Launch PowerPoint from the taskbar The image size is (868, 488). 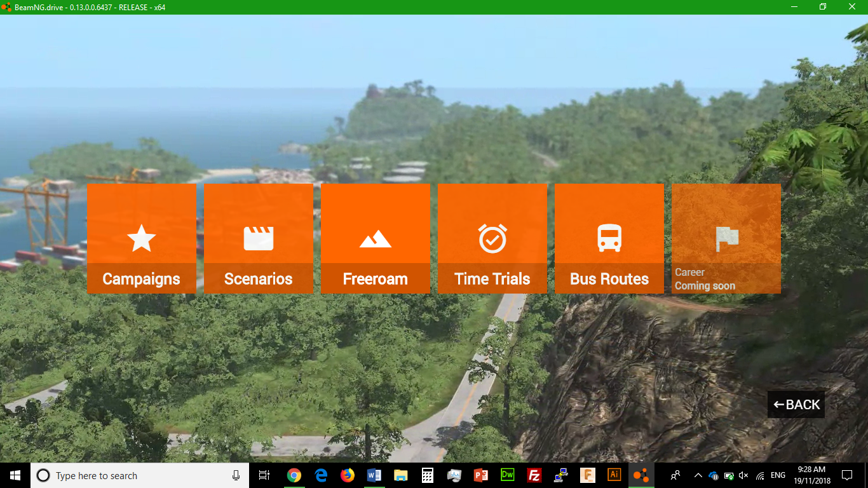pos(481,475)
